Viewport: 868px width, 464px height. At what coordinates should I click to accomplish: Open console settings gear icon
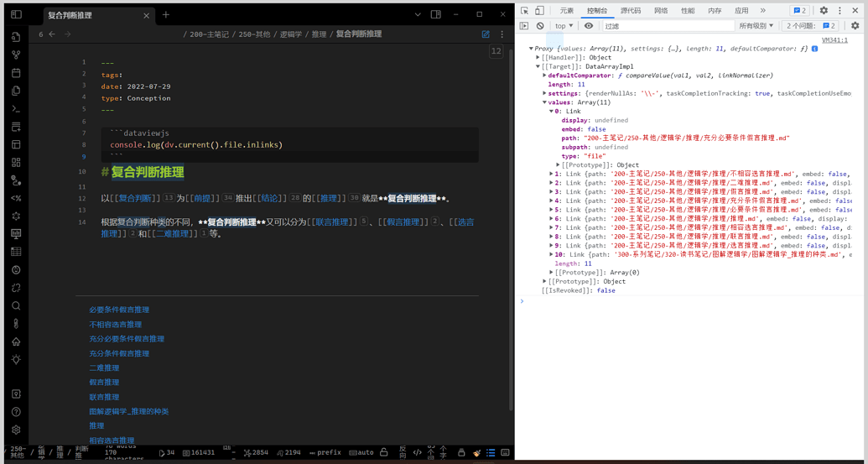(x=855, y=25)
